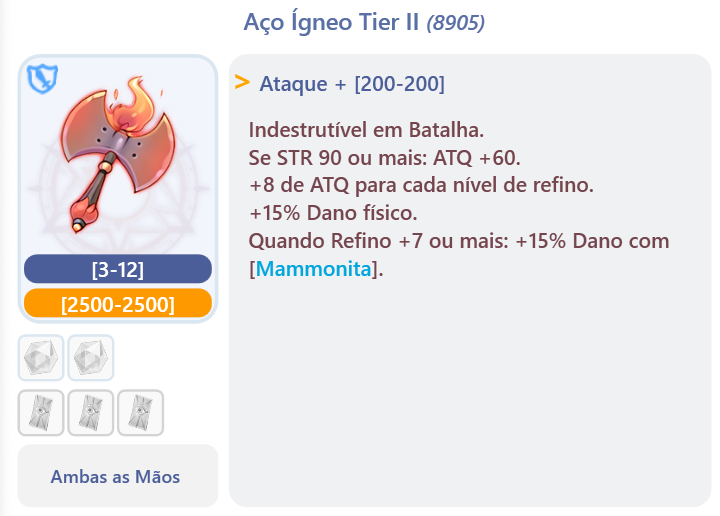
Task: Select the middle card slot icon
Action: 90,413
